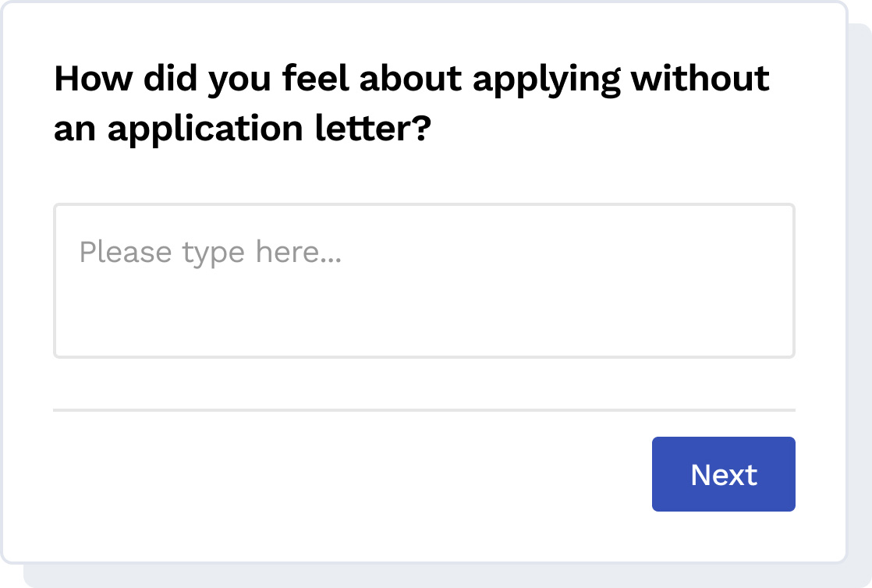This screenshot has height=588, width=872.
Task: Click the 'an application letter?' heading line
Action: pos(243,129)
